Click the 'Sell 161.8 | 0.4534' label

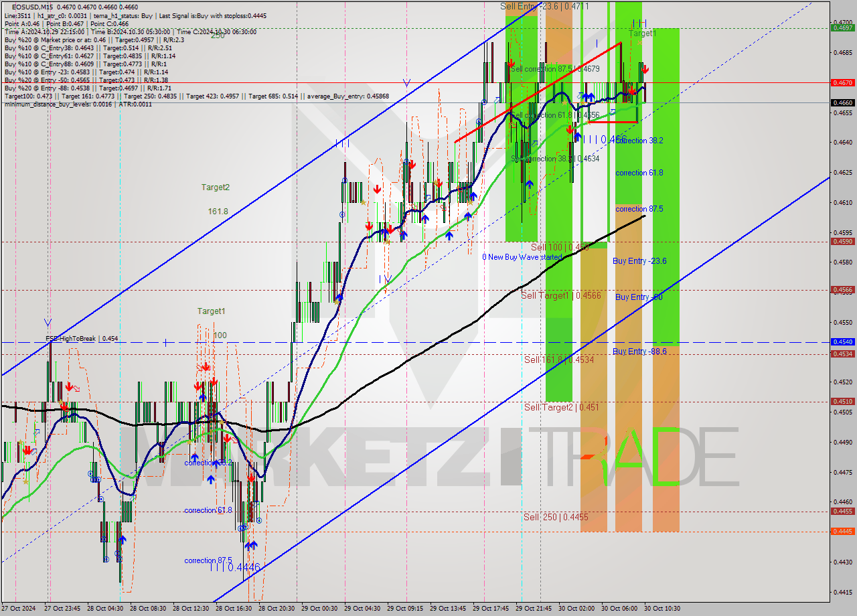click(x=559, y=360)
